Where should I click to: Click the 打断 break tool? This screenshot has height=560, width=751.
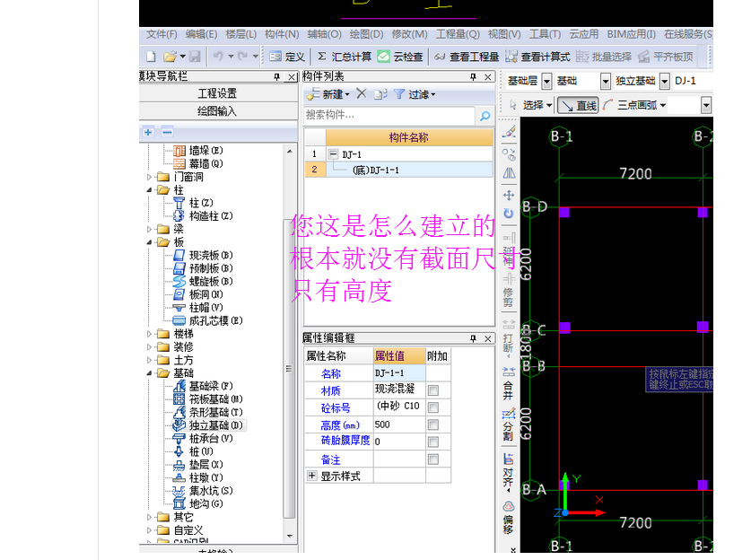[509, 338]
